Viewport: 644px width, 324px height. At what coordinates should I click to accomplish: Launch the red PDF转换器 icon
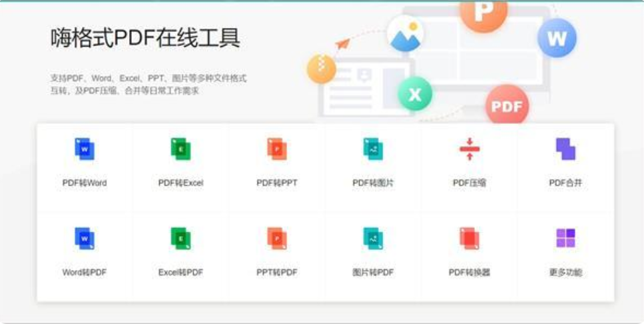tap(470, 238)
